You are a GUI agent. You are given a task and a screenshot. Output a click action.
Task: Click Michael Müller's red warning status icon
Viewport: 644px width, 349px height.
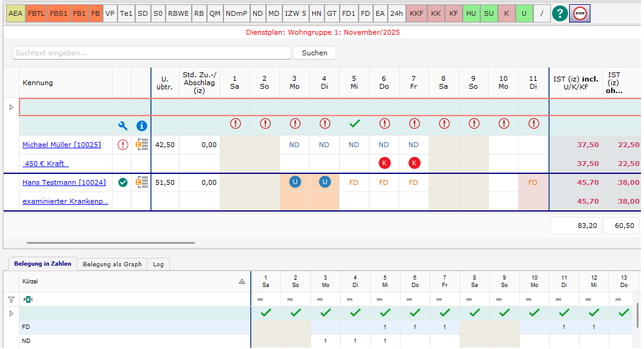click(123, 145)
